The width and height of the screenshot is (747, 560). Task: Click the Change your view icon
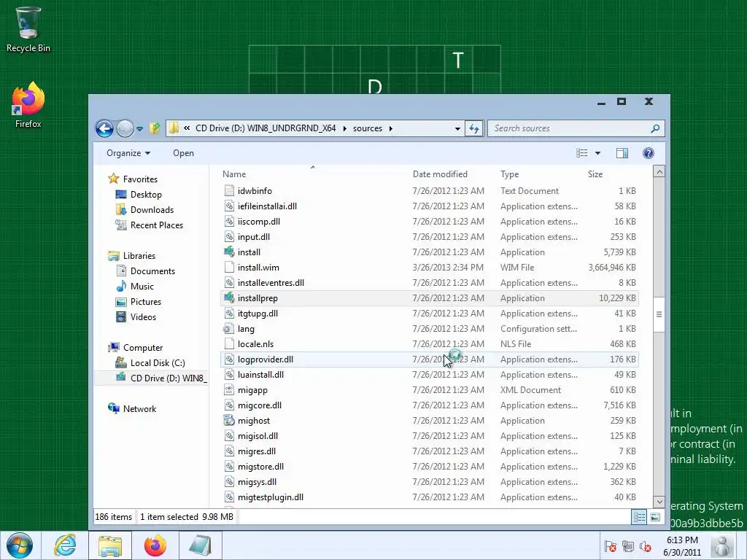coord(581,153)
